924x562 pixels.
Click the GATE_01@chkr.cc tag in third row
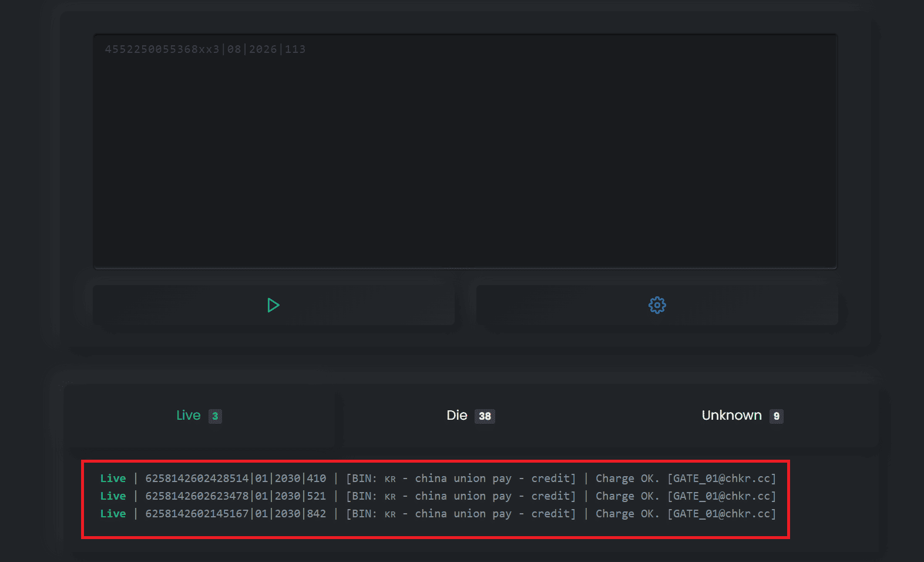point(721,514)
